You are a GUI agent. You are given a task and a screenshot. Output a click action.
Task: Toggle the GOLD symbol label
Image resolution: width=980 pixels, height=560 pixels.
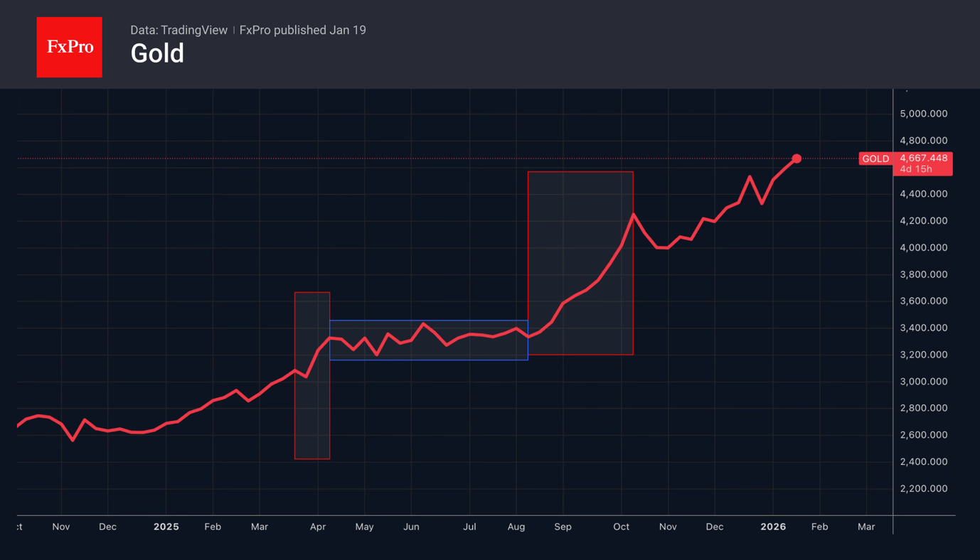click(875, 158)
